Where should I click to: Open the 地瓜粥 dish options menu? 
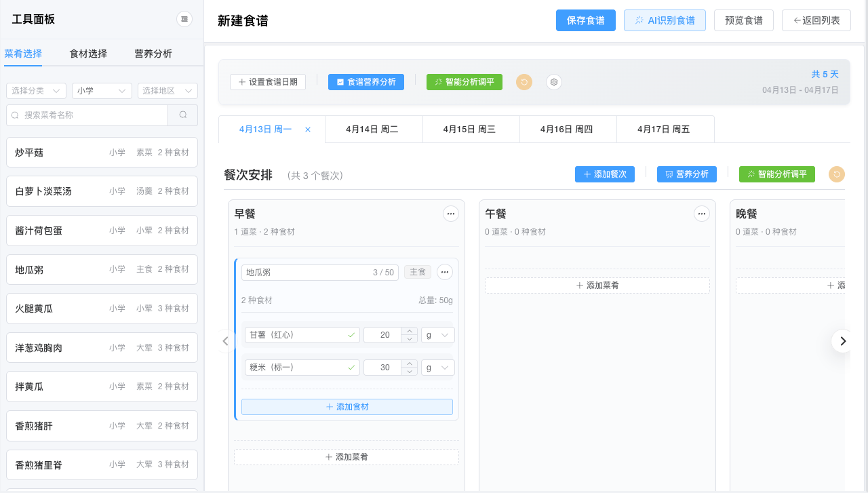click(x=445, y=272)
